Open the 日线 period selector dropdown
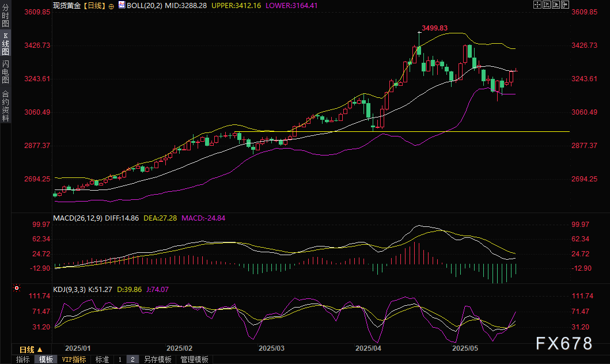 click(x=31, y=350)
